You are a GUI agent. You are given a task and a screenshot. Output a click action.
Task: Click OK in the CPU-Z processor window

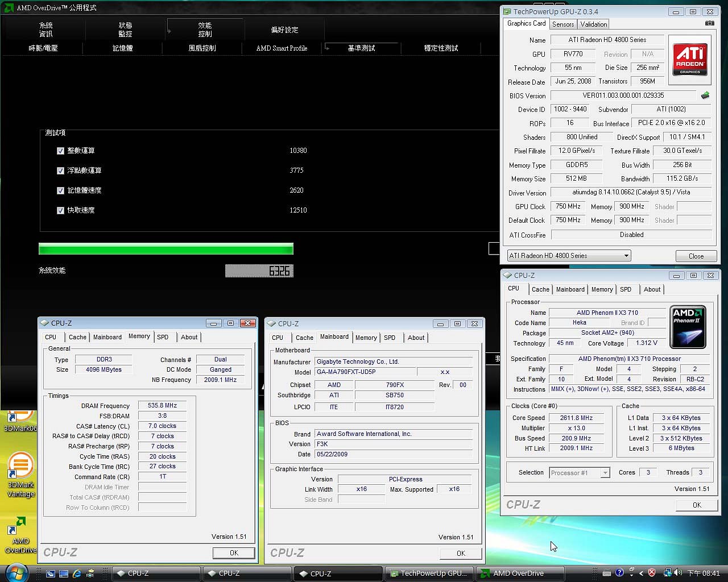point(697,505)
